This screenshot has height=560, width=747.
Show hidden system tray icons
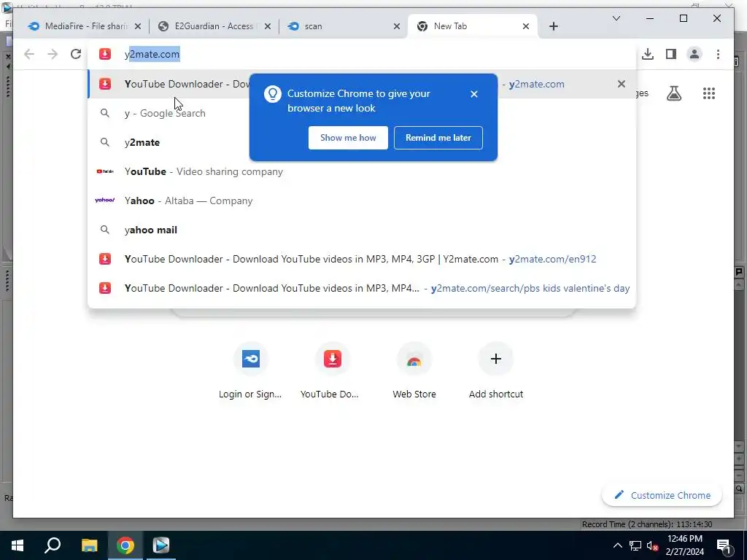617,545
